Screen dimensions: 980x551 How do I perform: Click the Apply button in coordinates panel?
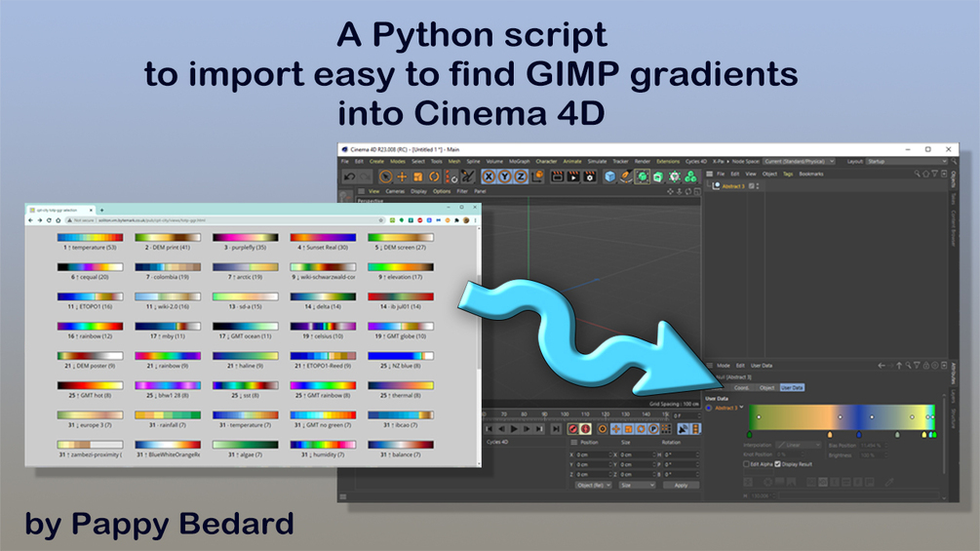coord(681,485)
